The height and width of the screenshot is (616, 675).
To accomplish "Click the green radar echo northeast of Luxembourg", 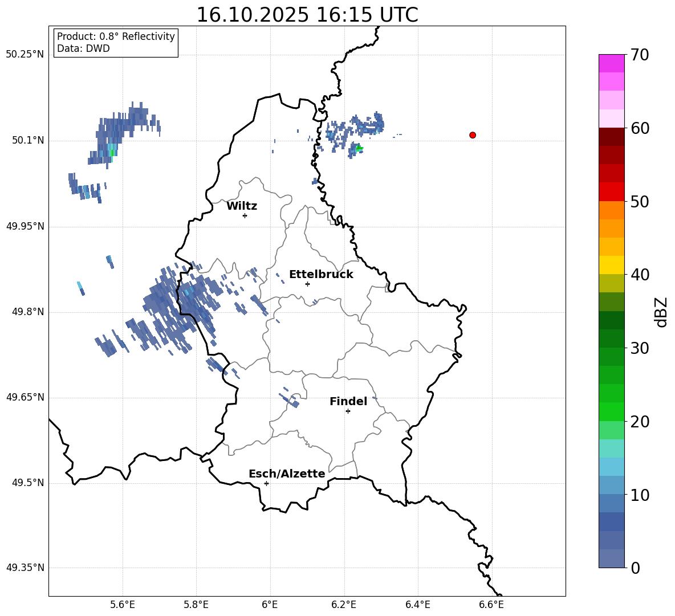I will tap(359, 148).
